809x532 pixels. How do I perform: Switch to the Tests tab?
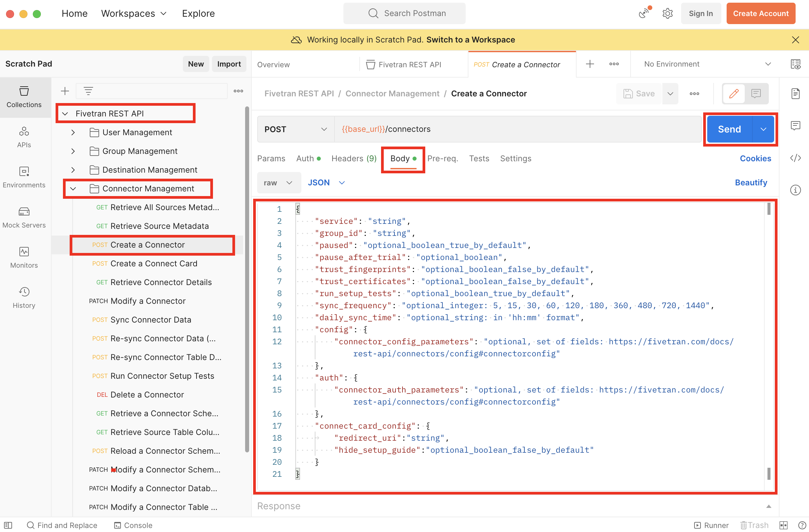pyautogui.click(x=479, y=158)
